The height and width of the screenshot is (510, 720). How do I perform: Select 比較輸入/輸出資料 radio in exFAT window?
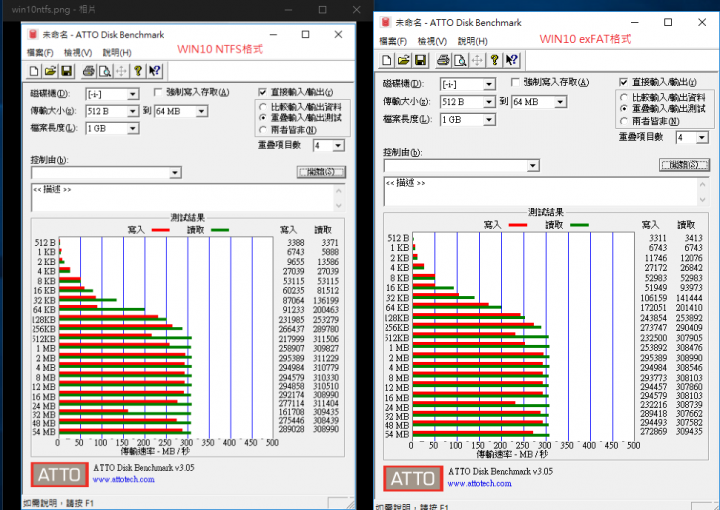pyautogui.click(x=624, y=97)
